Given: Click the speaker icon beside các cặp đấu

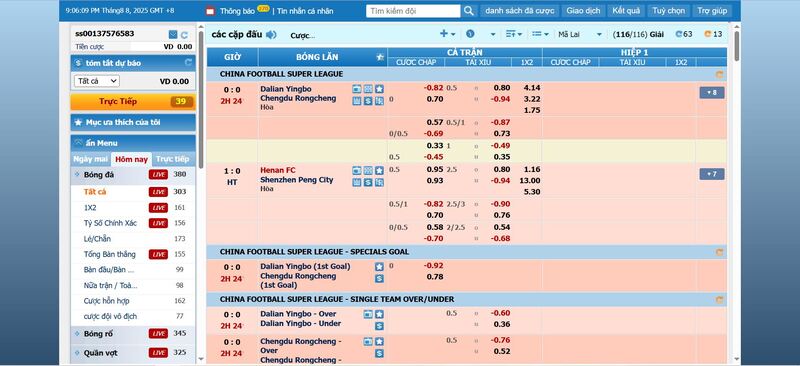Looking at the screenshot, I should (271, 35).
